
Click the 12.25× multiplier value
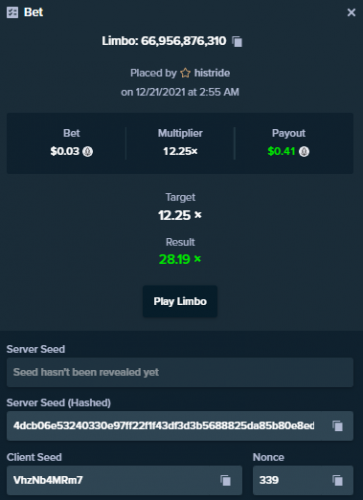click(180, 151)
